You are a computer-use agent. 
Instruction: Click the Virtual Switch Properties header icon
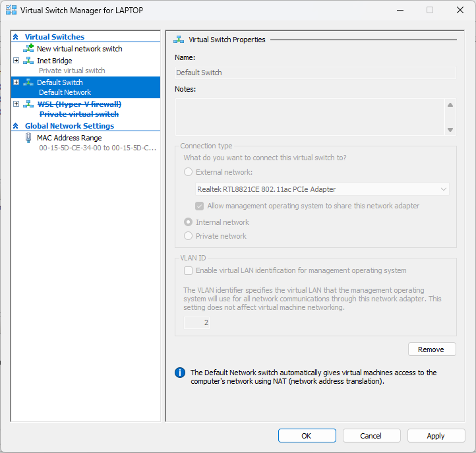point(179,40)
